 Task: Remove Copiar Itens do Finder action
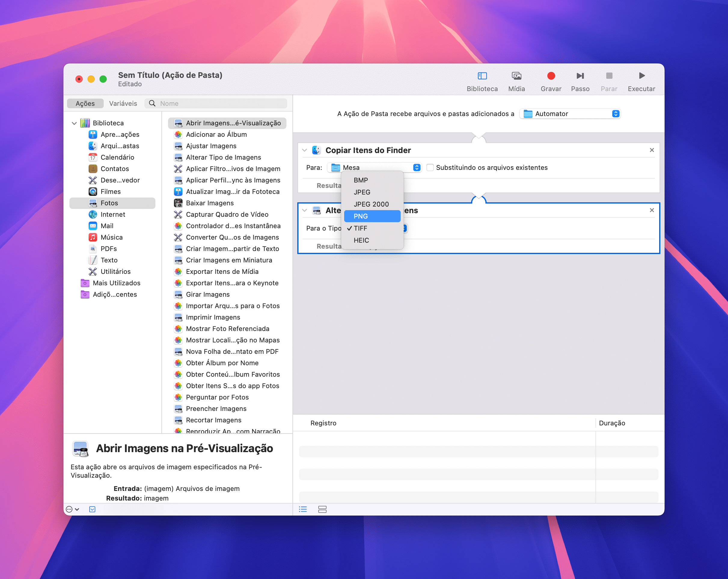point(652,150)
